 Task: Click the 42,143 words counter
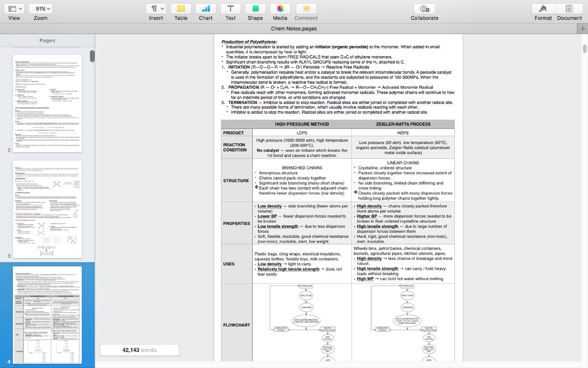click(x=139, y=350)
